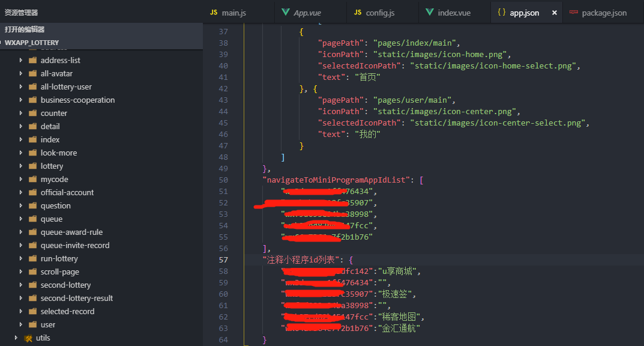The width and height of the screenshot is (644, 346).
Task: Expand the all-lottery-user folder arrow
Action: [x=21, y=86]
